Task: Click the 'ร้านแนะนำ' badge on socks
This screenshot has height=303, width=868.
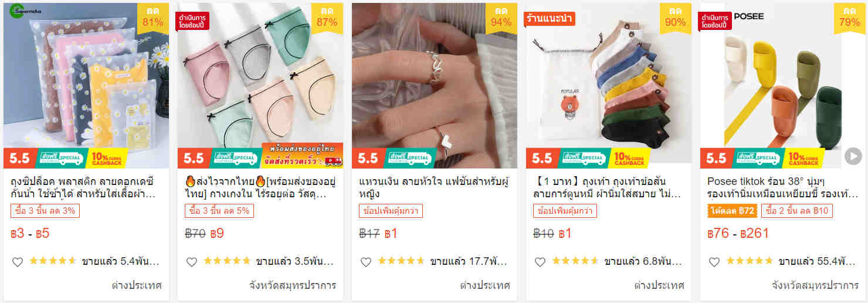Action: [550, 18]
